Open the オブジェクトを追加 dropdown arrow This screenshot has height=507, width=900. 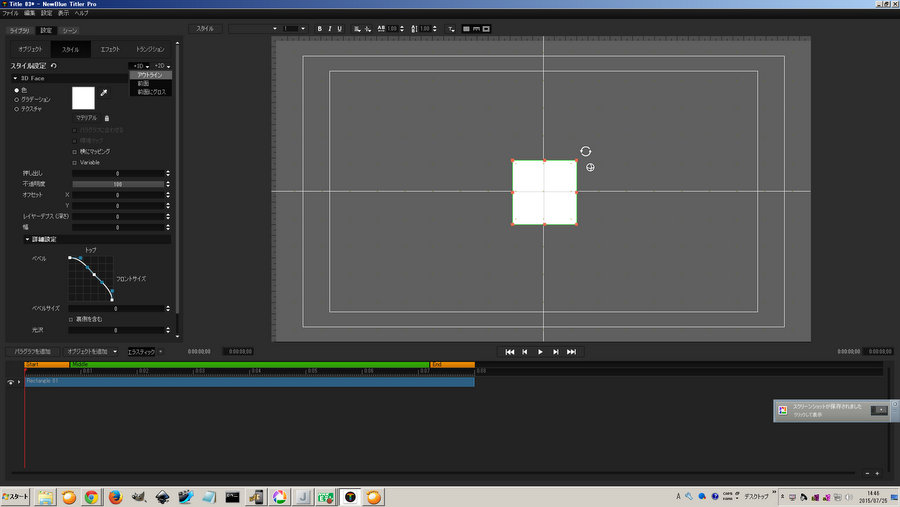point(115,351)
